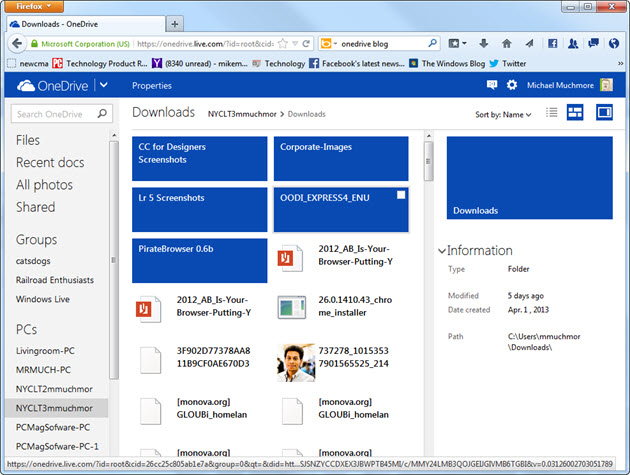Select PCMagSofware-PC in the PCs list

(x=53, y=427)
